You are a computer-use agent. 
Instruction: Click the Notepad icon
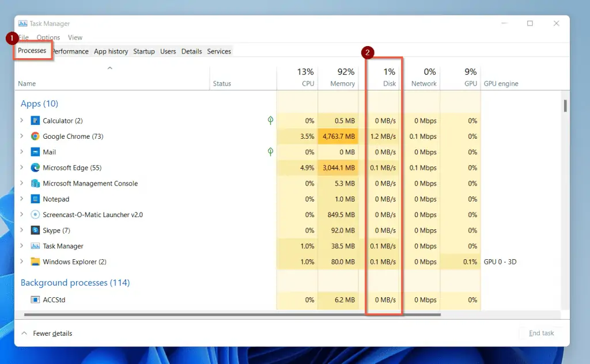point(35,199)
